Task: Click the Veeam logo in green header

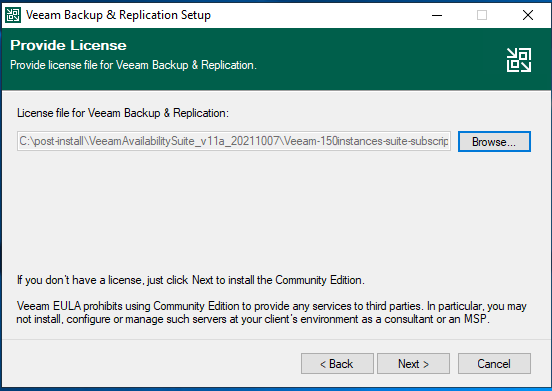Action: pyautogui.click(x=519, y=60)
